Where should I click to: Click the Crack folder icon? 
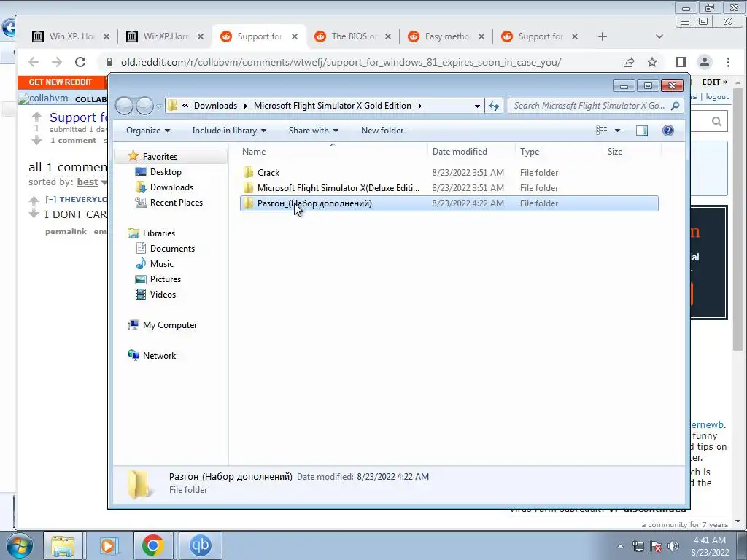(248, 172)
